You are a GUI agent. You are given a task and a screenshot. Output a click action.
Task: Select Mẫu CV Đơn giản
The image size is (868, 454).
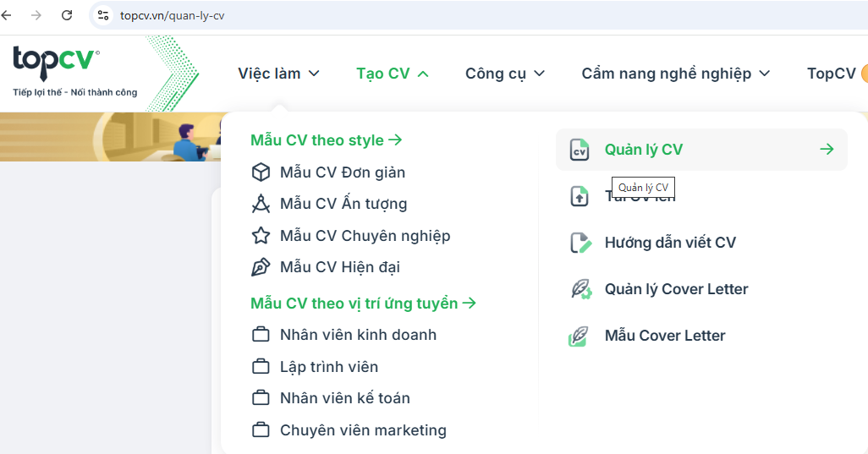tap(343, 172)
